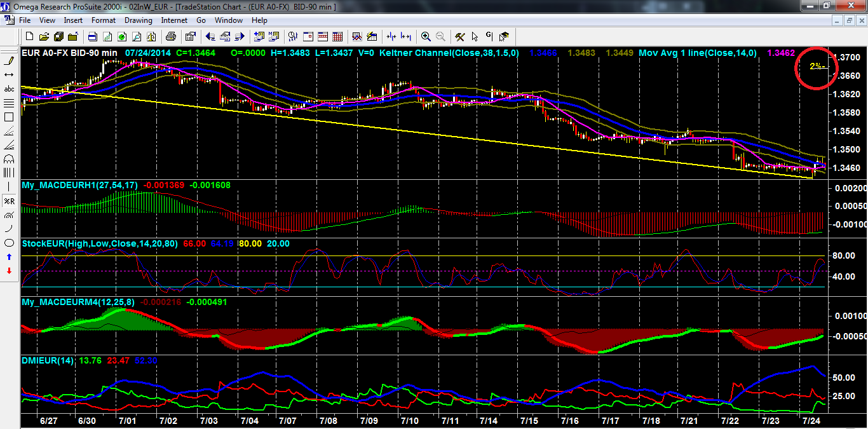Compress bar spacing with the inward arrows icon
The width and height of the screenshot is (868, 429).
pyautogui.click(x=391, y=36)
